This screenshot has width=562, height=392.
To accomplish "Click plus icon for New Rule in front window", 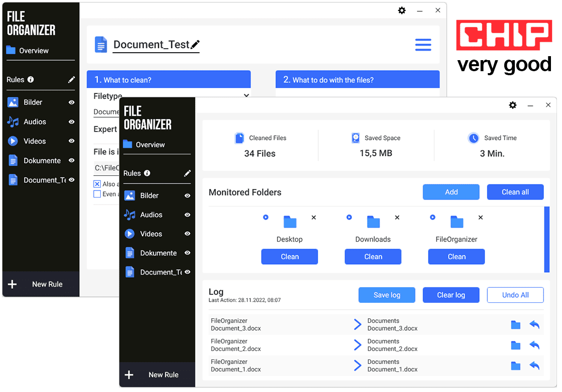I will click(129, 375).
